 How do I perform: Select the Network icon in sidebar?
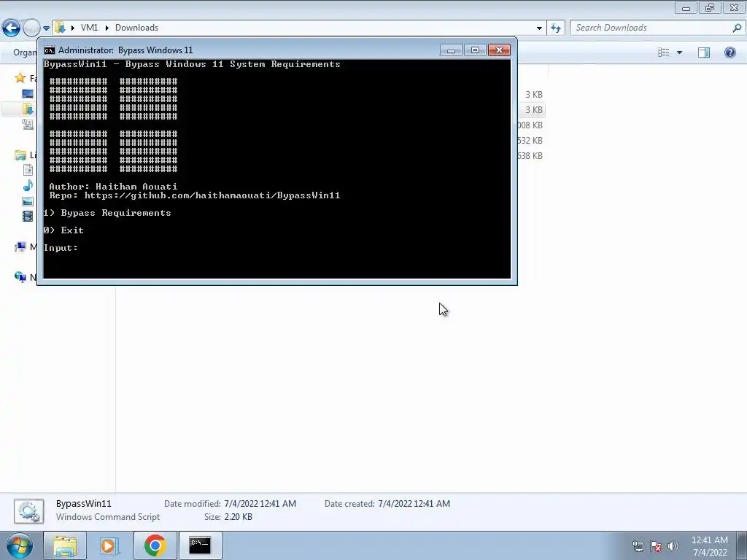point(20,276)
